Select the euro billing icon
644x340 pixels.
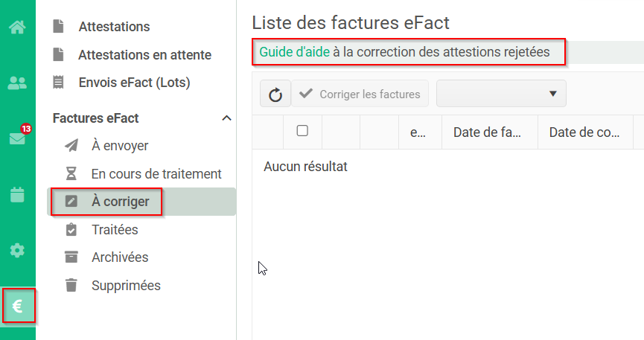18,306
